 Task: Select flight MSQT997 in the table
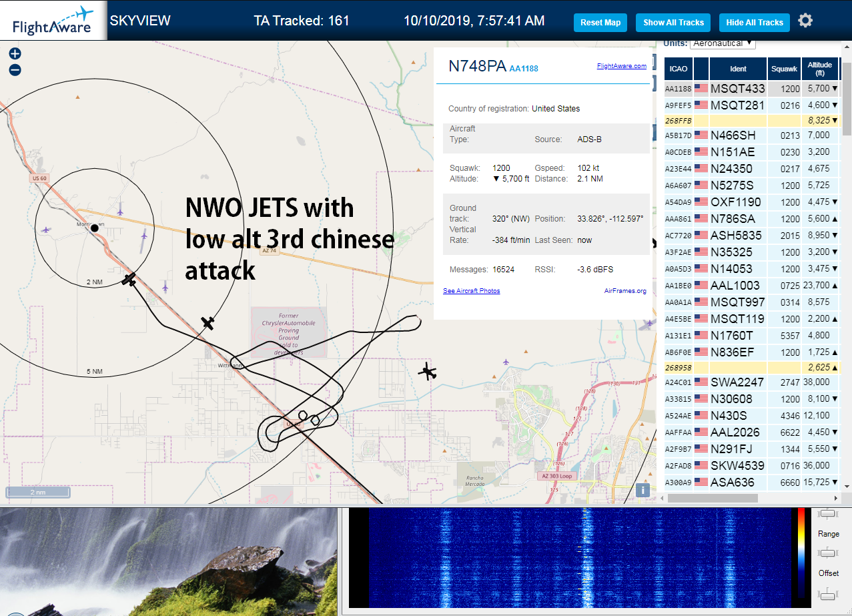(752, 302)
